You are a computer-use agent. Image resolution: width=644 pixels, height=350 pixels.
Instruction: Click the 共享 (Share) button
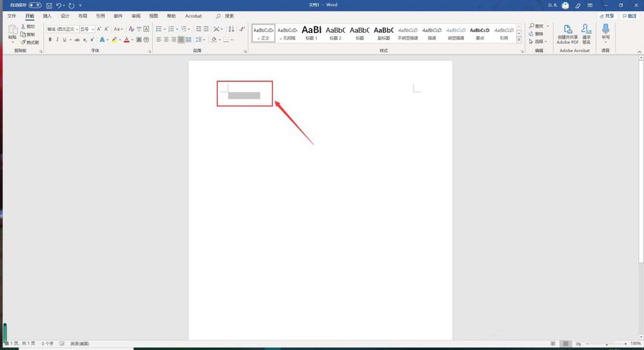coord(606,15)
